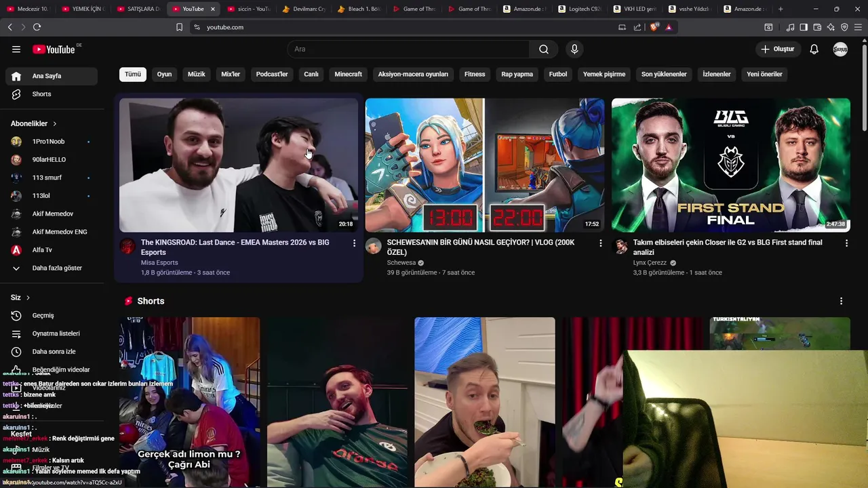Select the Podcast'ler filter chip
The height and width of the screenshot is (488, 868).
(x=272, y=74)
